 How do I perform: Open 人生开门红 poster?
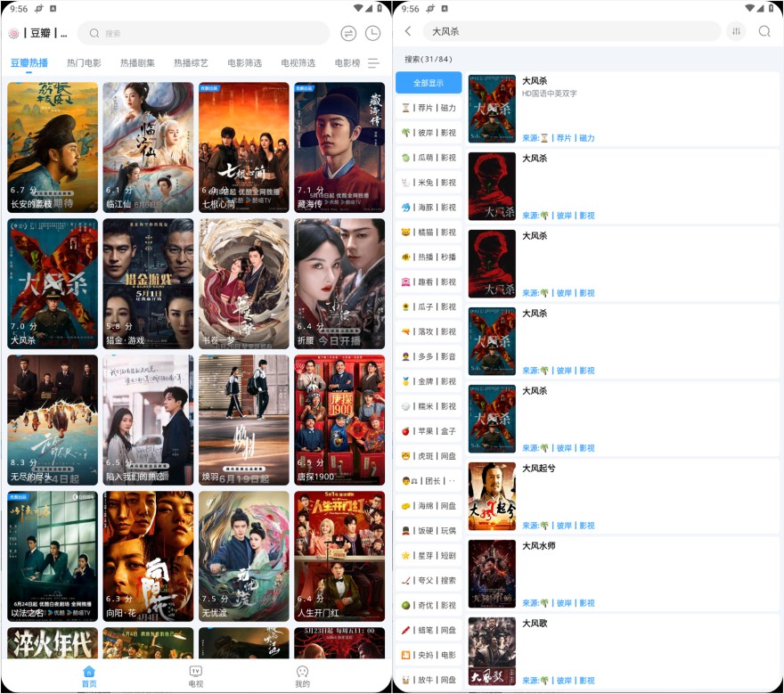pyautogui.click(x=339, y=556)
